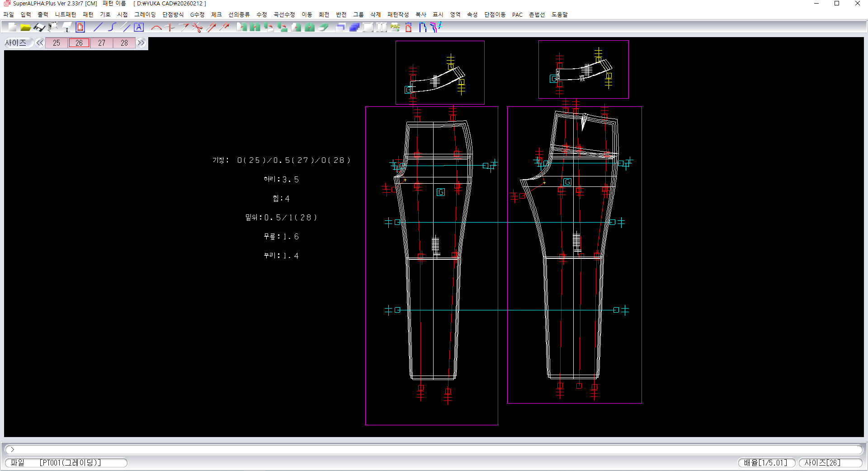The image size is (868, 471).
Task: Open the 파일 menu
Action: [x=9, y=14]
